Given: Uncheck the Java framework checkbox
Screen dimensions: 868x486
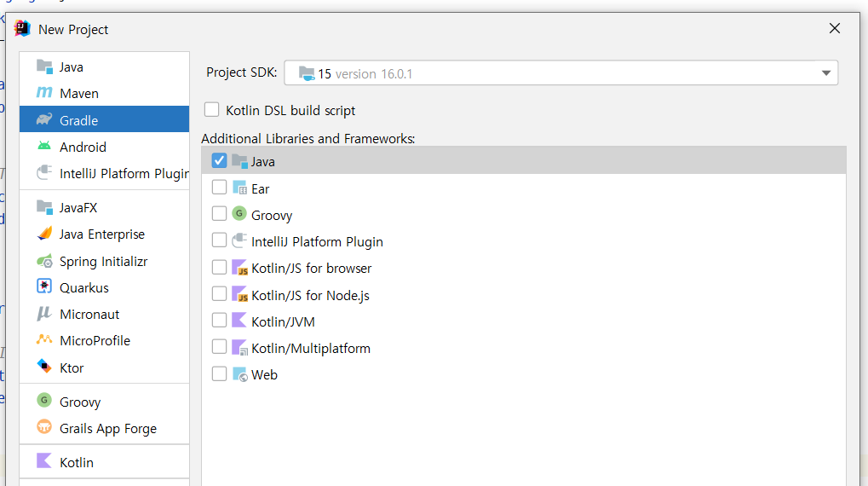Looking at the screenshot, I should click(219, 160).
